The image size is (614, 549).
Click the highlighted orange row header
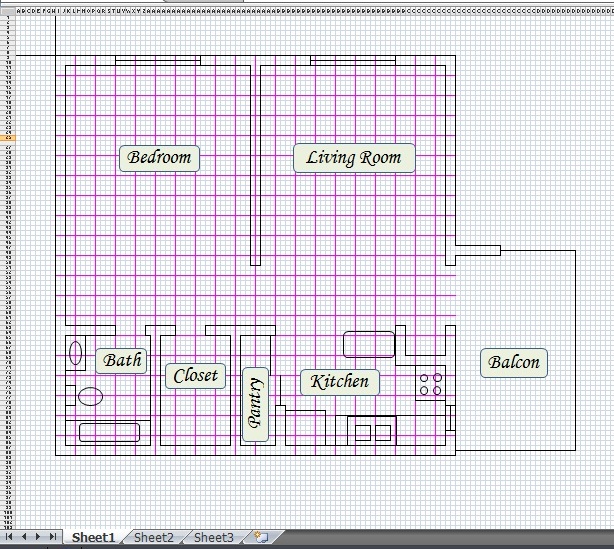7,138
